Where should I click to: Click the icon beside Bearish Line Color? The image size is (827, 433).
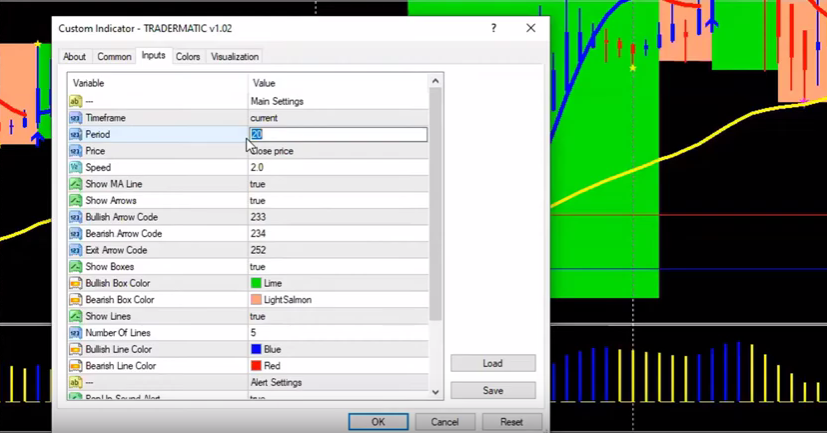[x=75, y=366]
